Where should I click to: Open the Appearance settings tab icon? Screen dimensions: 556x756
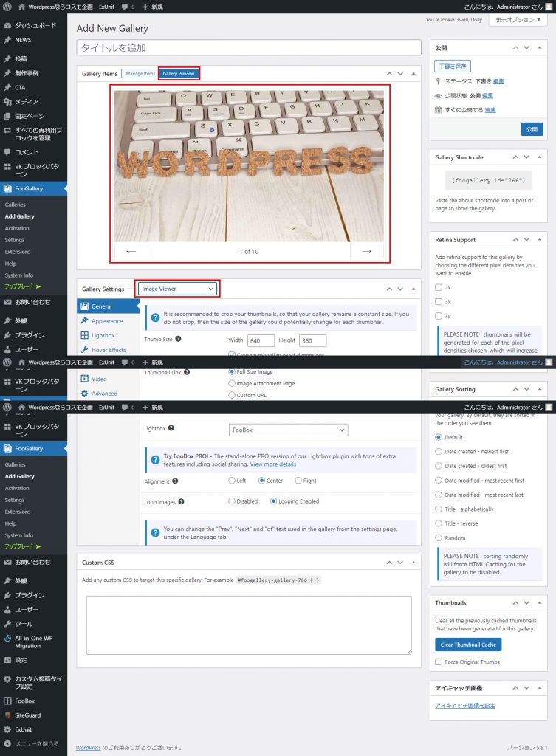[x=85, y=321]
